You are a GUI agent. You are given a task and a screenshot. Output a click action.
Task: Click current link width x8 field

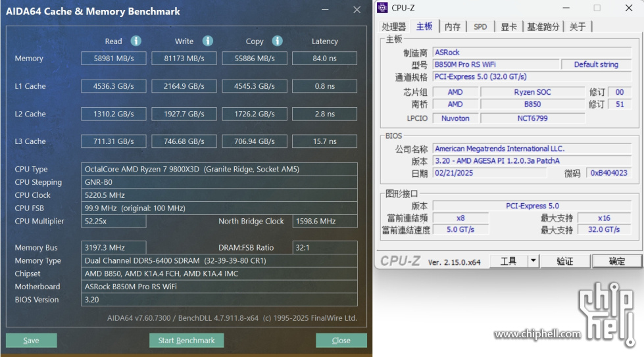[x=461, y=218]
